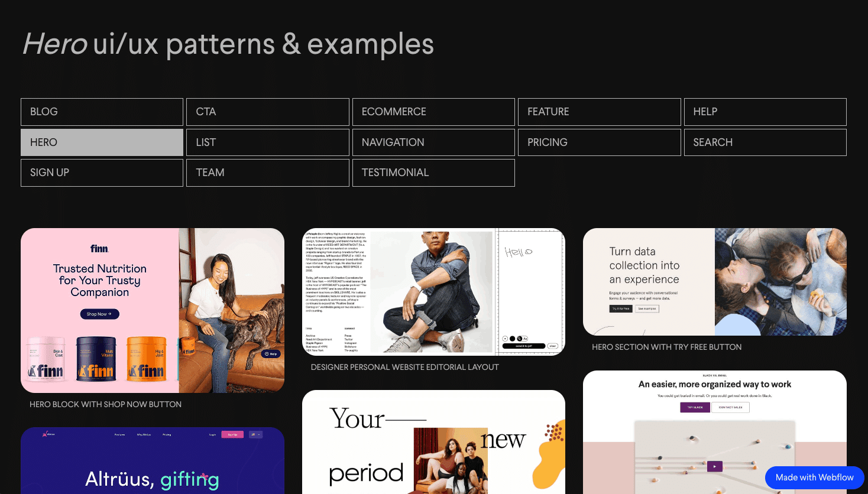Screen dimensions: 868x494
Task: Click the Made with Webflow badge
Action: coord(815,477)
